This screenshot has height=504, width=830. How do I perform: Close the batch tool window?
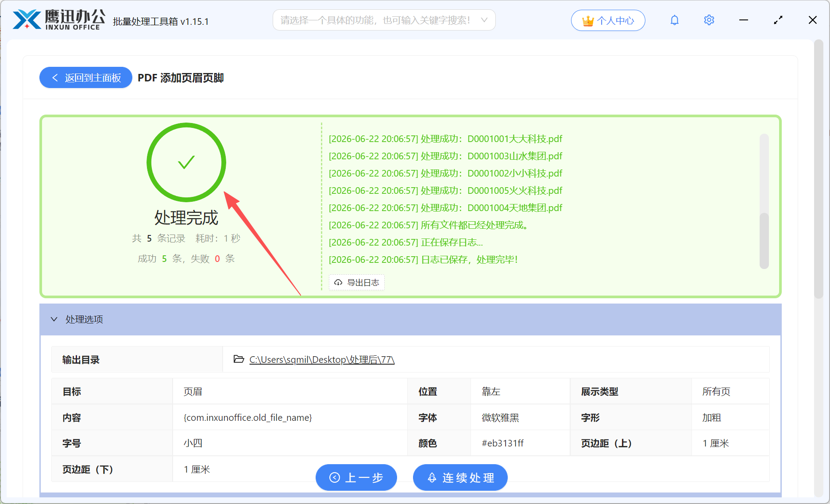(812, 20)
